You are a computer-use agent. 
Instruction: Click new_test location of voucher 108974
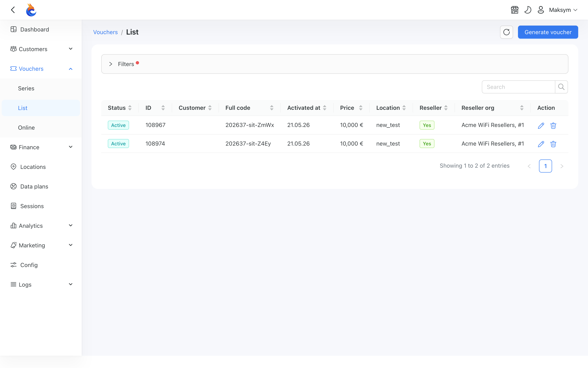[388, 144]
